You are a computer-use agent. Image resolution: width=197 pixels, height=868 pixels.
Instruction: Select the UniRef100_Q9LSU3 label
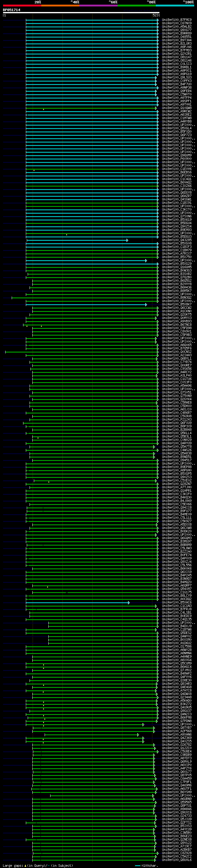[x=177, y=78]
